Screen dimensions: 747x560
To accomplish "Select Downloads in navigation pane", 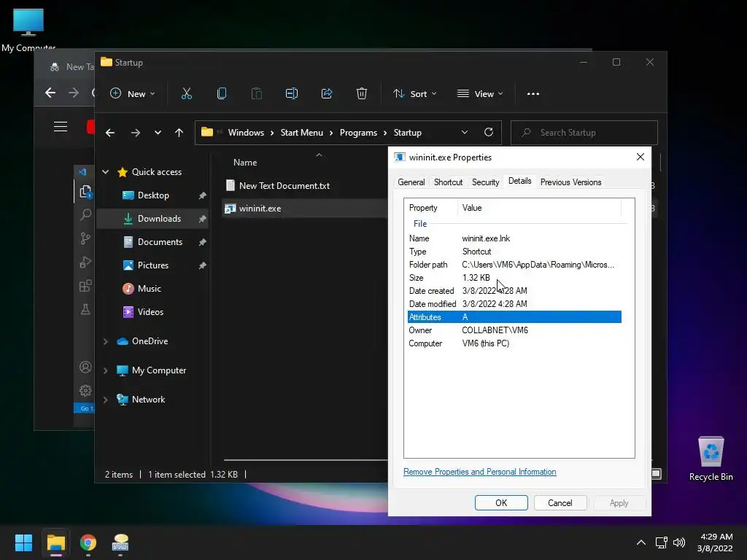I will pyautogui.click(x=153, y=219).
